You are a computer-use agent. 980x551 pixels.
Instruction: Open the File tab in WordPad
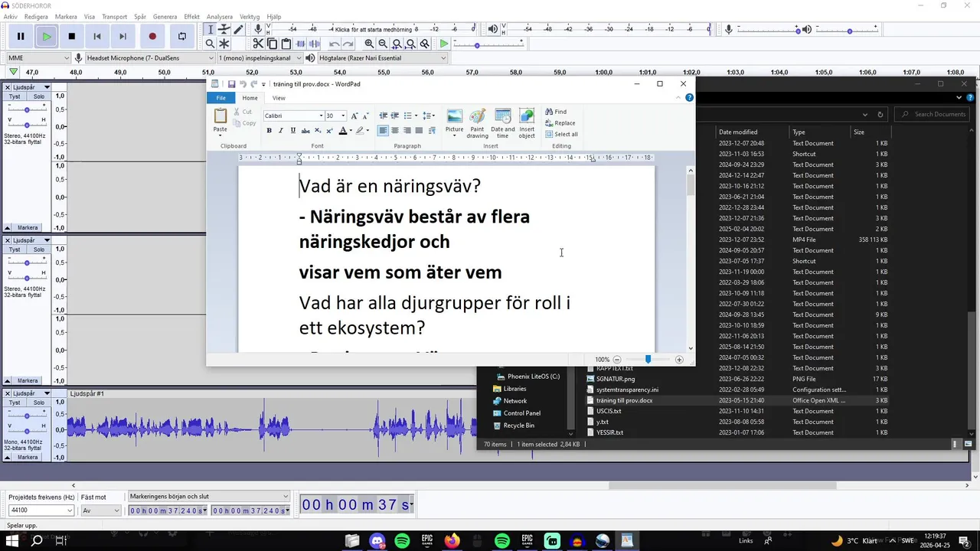(220, 98)
